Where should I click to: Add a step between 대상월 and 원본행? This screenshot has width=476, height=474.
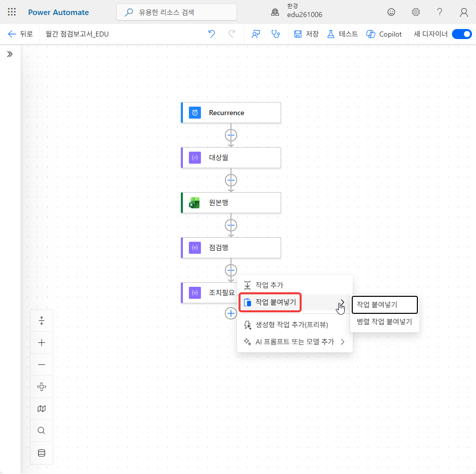click(231, 180)
